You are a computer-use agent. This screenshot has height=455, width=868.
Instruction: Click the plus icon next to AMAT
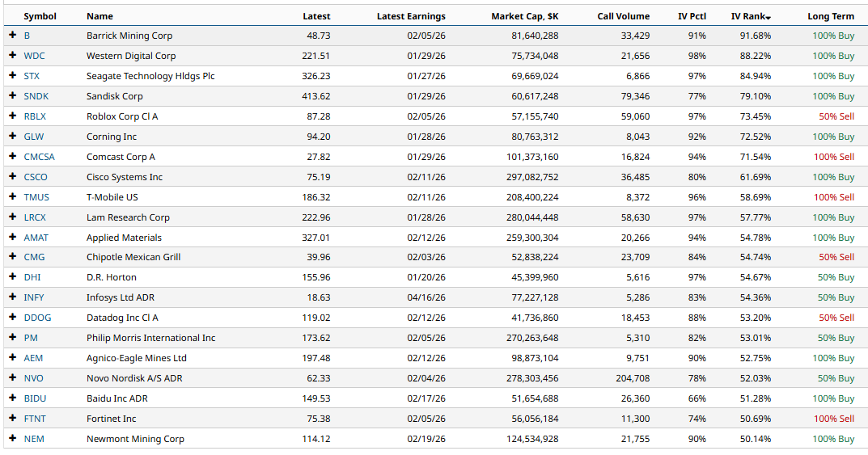12,238
